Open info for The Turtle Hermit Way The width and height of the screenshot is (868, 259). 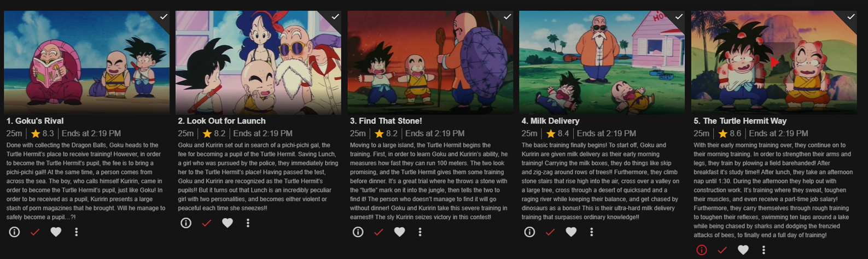702,250
